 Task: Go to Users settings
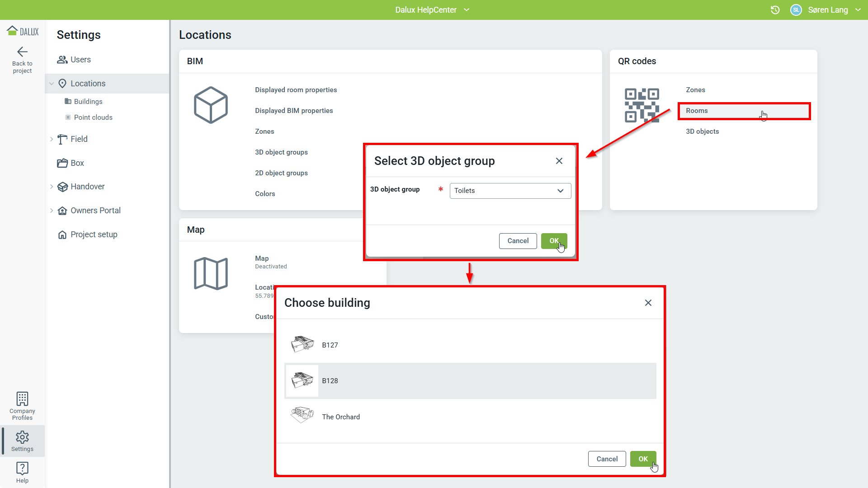(x=80, y=60)
